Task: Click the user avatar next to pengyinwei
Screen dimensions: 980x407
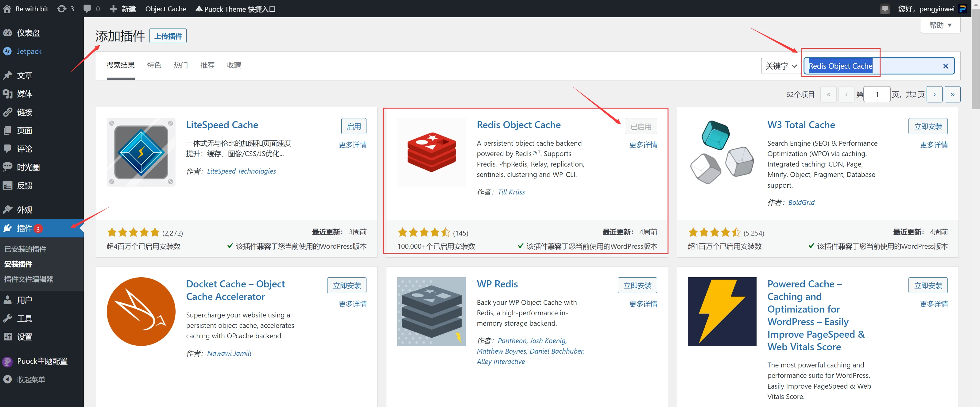Action: 963,9
